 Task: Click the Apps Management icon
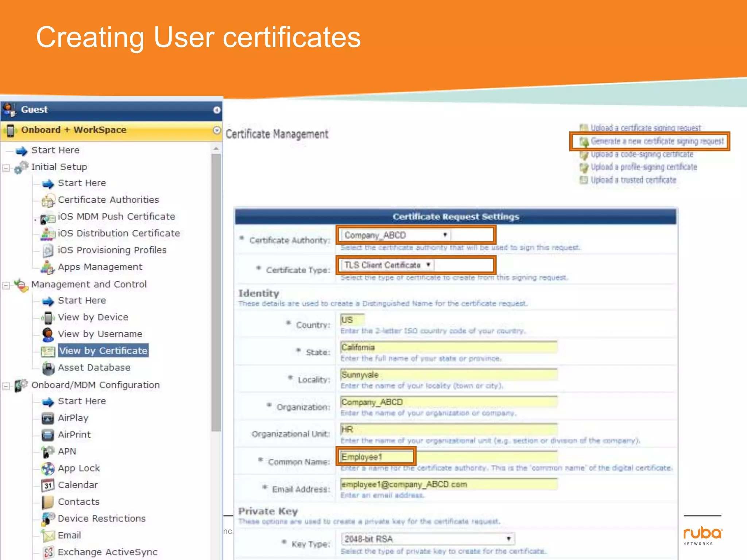tap(48, 268)
